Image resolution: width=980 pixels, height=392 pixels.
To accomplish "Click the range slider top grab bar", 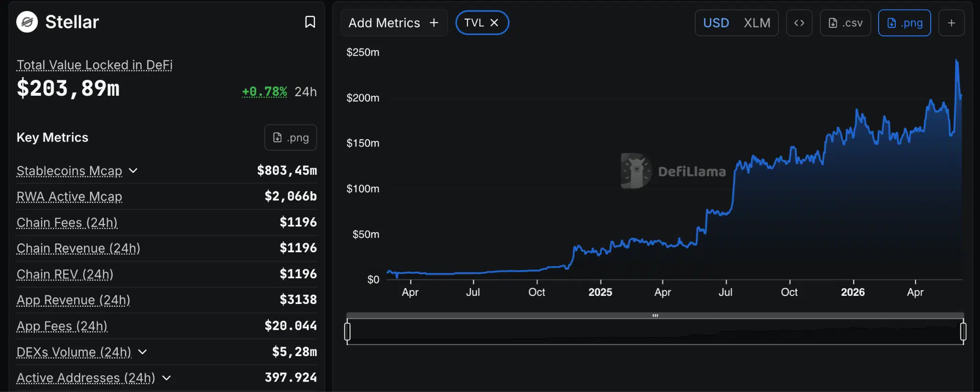I will click(655, 315).
